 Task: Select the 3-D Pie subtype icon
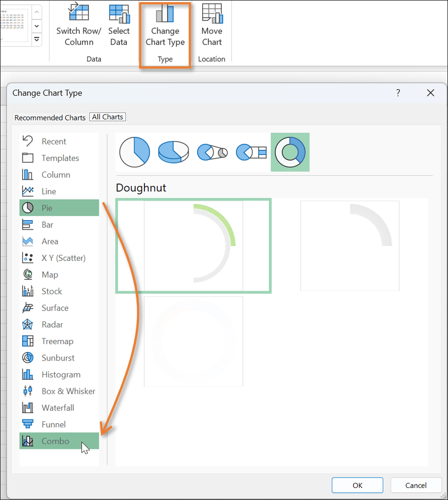coord(173,152)
